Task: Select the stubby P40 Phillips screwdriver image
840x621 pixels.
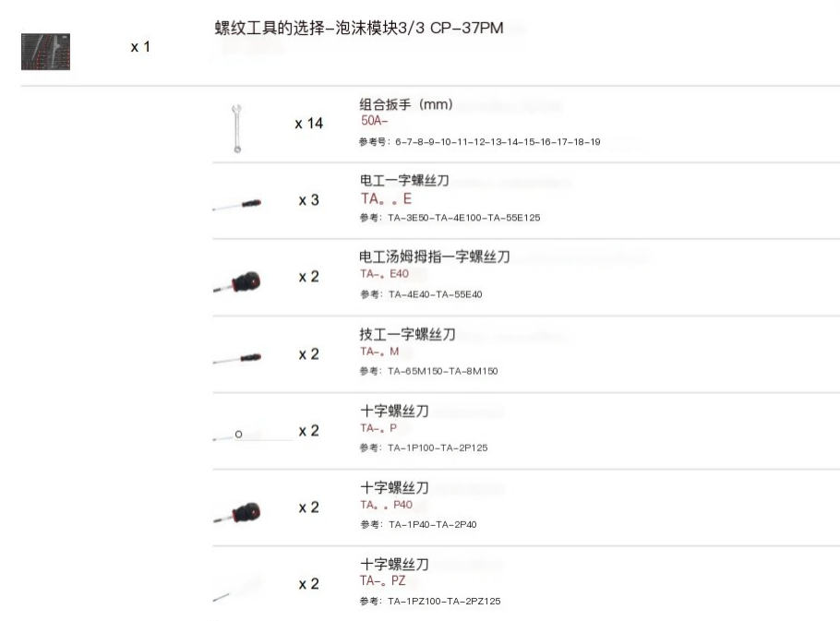Action: click(x=237, y=512)
